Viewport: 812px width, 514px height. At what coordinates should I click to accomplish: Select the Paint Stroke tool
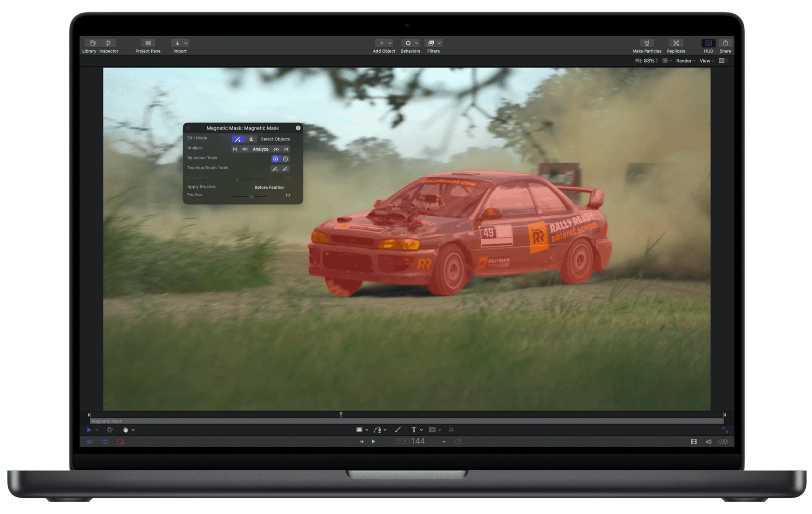[x=398, y=429]
